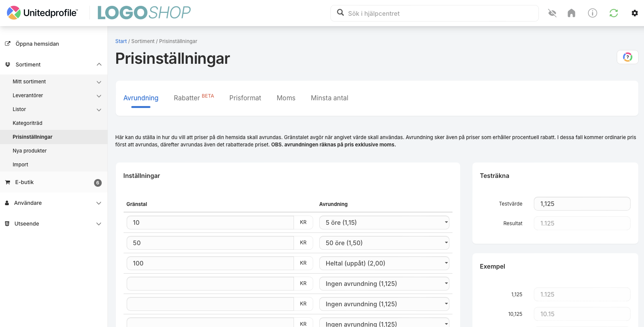The image size is (644, 327).
Task: Select the Avrundning tab
Action: [141, 98]
